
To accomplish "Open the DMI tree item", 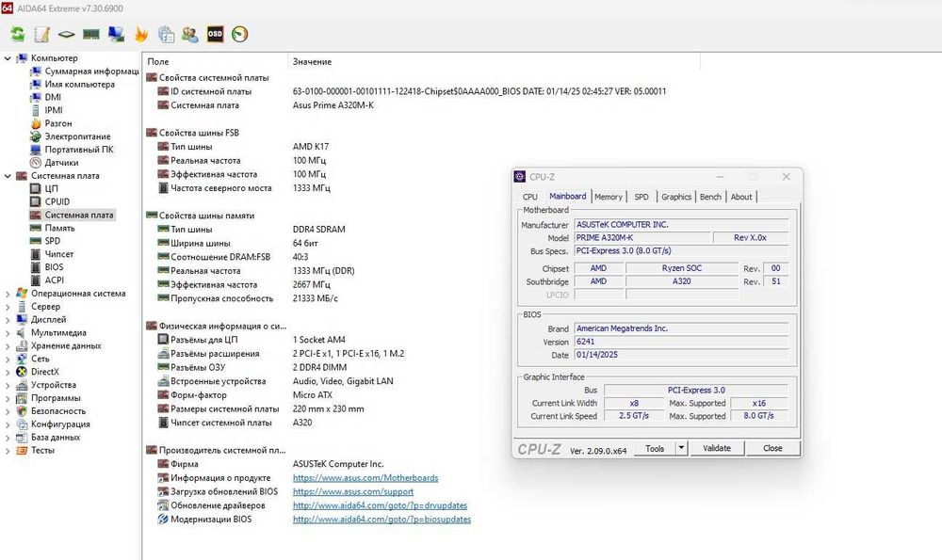I will tap(53, 97).
